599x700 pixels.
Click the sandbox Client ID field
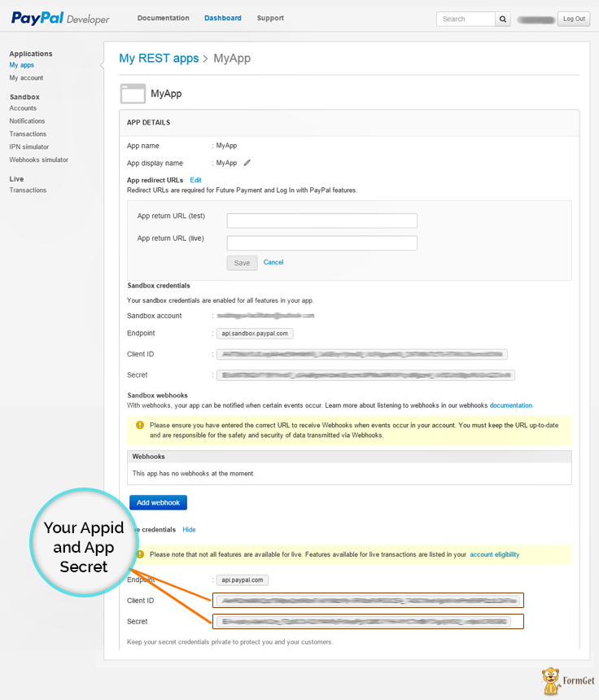pos(362,354)
